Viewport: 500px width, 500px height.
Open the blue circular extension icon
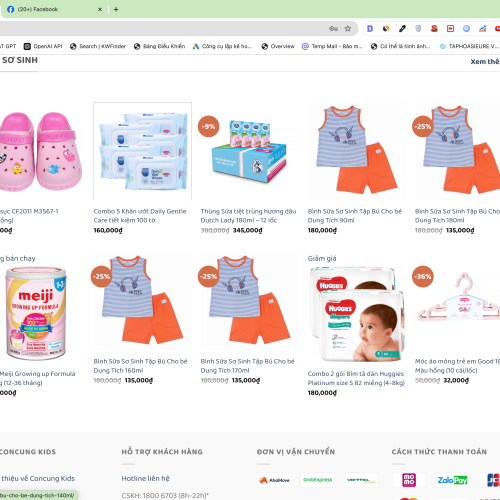tap(466, 29)
